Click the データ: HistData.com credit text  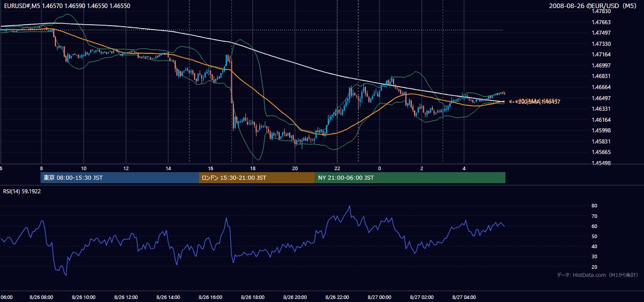point(598,275)
